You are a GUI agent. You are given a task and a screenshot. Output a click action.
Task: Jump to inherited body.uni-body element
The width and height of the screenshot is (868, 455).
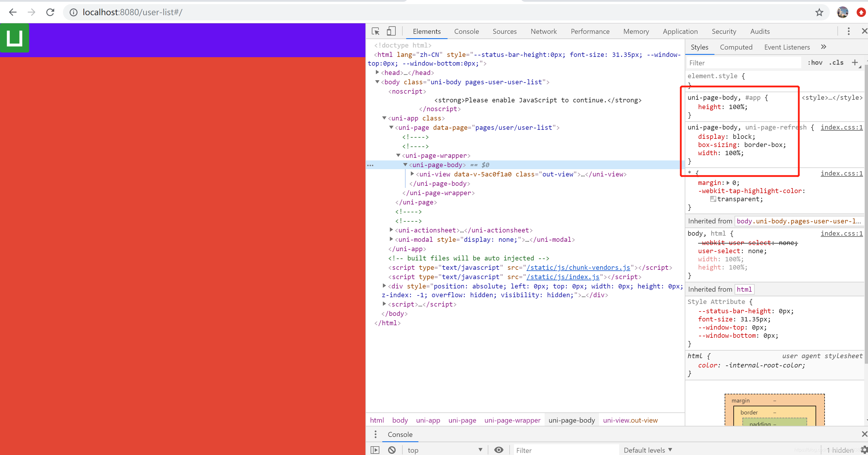coord(798,221)
